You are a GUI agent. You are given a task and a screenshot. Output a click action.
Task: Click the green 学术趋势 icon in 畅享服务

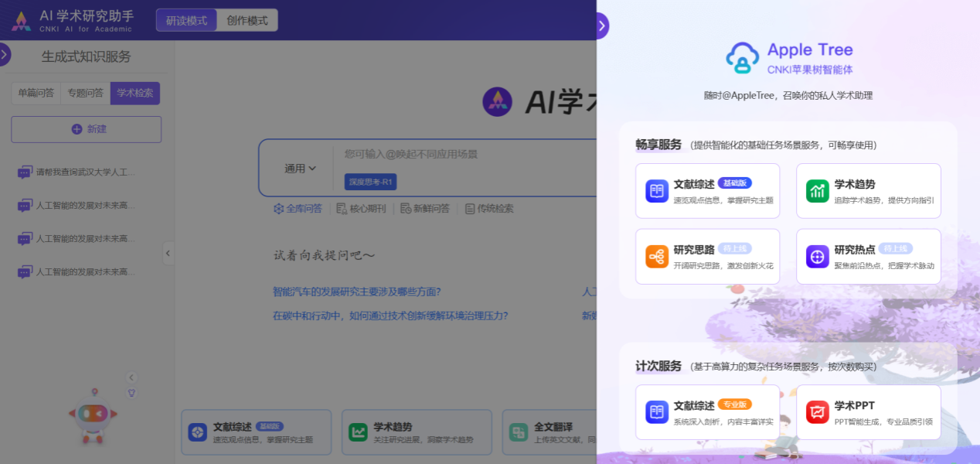tap(818, 191)
